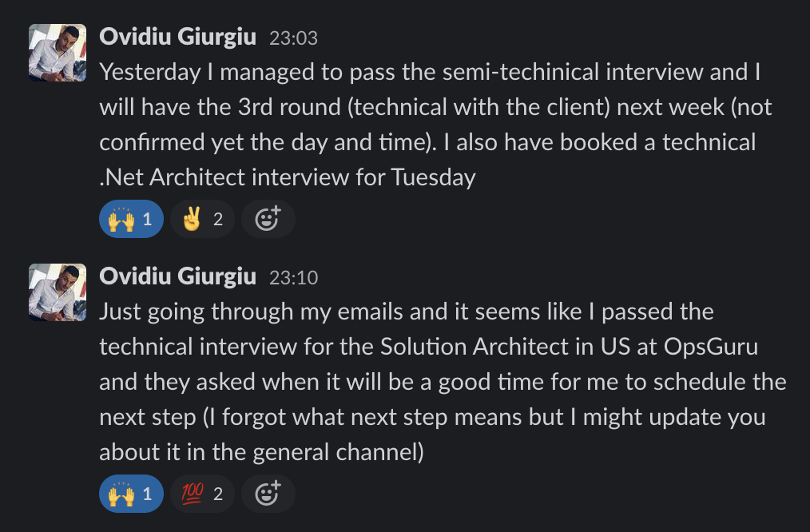The width and height of the screenshot is (810, 532).
Task: Toggle the 100 emoji reaction
Action: [202, 494]
